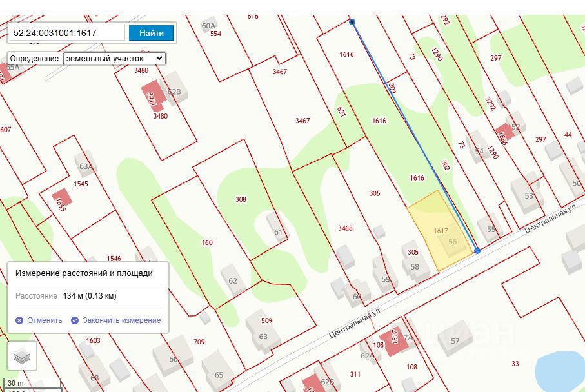The height and width of the screenshot is (392, 585).
Task: Click the 30 m scale bar
Action: pyautogui.click(x=32, y=383)
